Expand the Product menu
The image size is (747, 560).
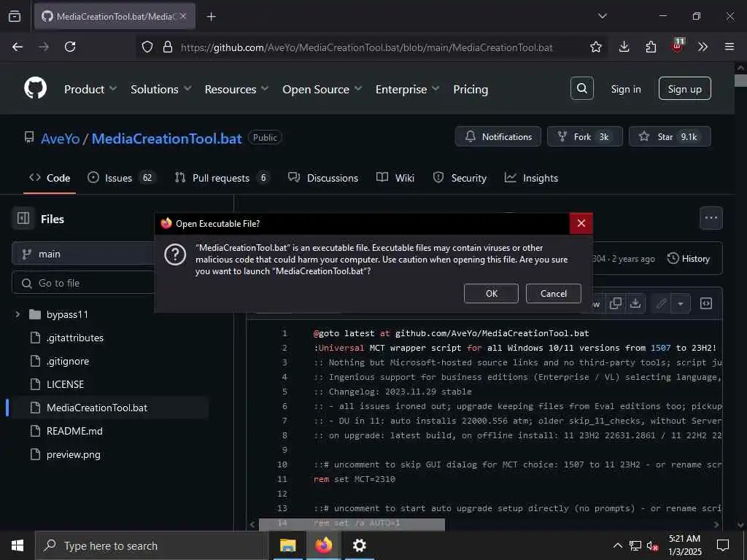(x=90, y=89)
